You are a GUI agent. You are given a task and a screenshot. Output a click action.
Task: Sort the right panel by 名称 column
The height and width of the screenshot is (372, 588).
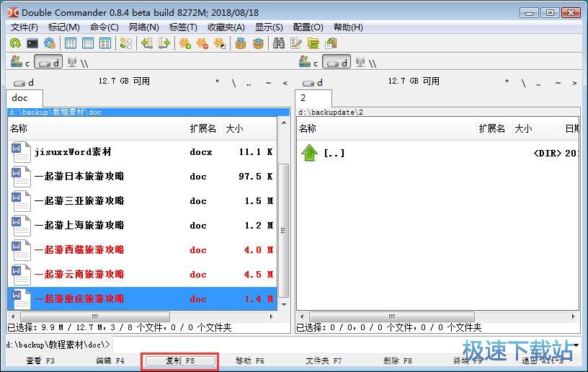click(x=386, y=128)
